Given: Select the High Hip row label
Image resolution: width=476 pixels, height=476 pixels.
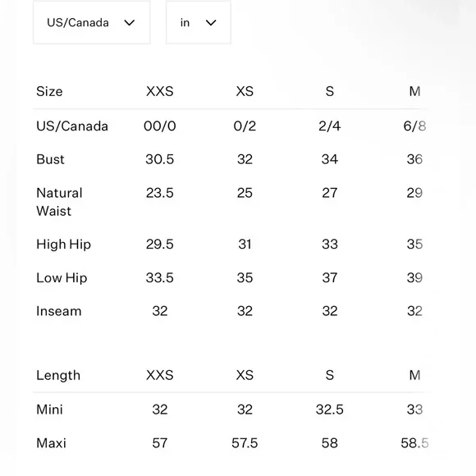Looking at the screenshot, I should (64, 245).
